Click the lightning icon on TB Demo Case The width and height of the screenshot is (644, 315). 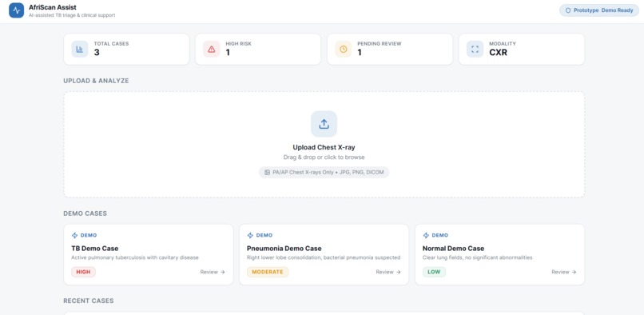75,235
